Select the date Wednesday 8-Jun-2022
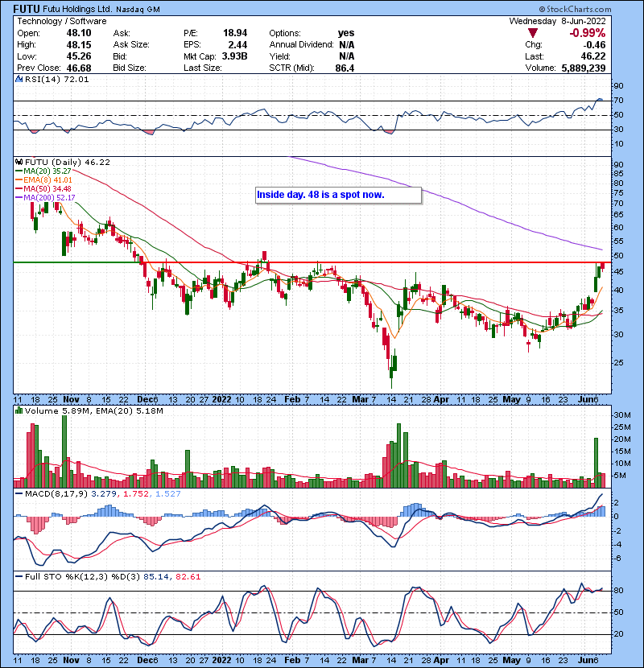644x668 pixels. click(558, 21)
